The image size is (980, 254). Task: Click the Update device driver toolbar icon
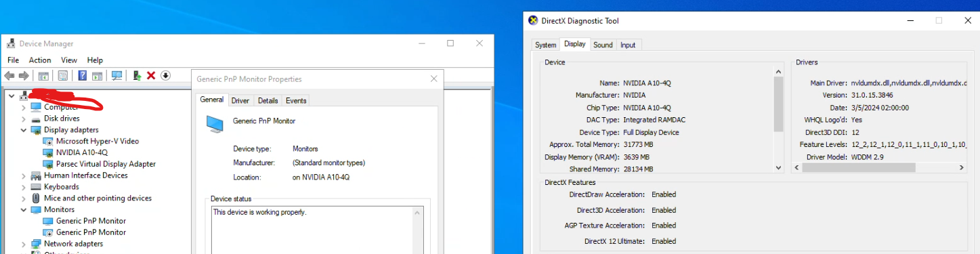click(x=137, y=76)
